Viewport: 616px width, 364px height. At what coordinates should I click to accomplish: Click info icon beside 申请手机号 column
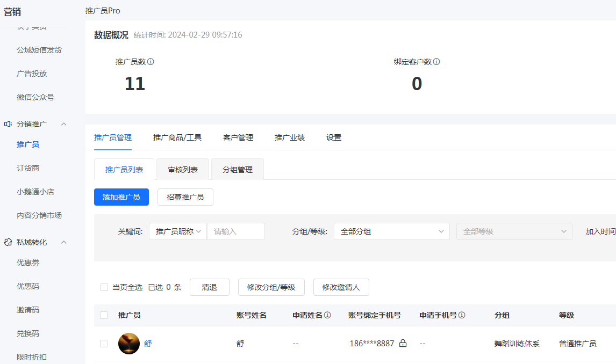pyautogui.click(x=462, y=315)
